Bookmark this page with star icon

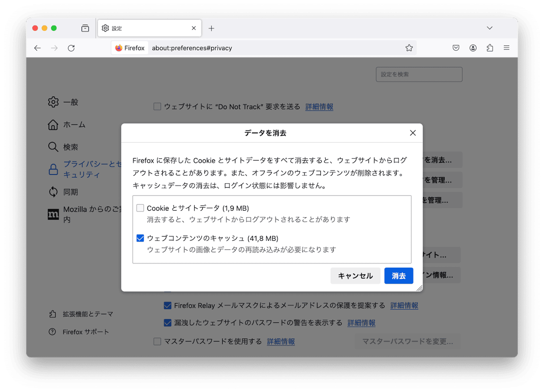[x=409, y=48]
